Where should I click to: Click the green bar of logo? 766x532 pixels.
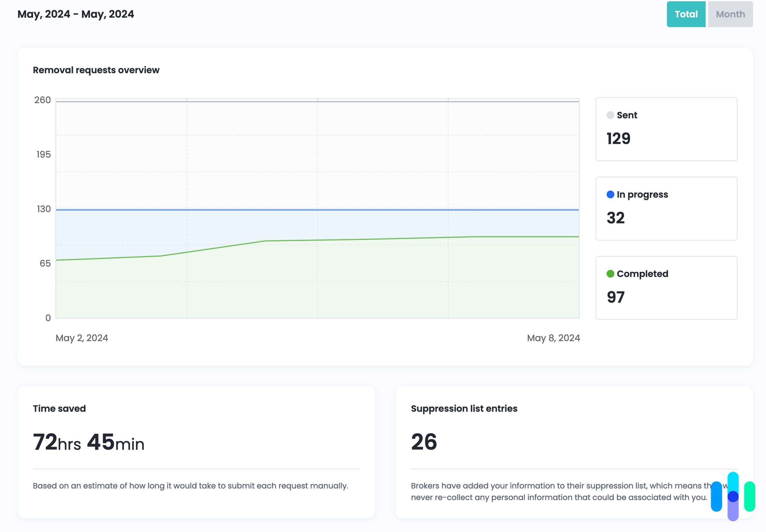[749, 496]
